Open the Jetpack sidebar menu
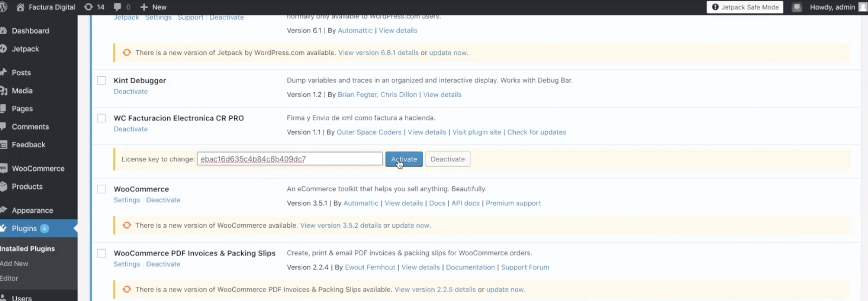This screenshot has width=868, height=301. coord(25,49)
